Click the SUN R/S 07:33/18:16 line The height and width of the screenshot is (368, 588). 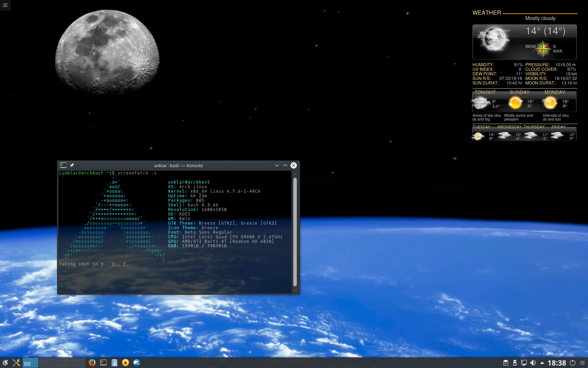tap(497, 79)
